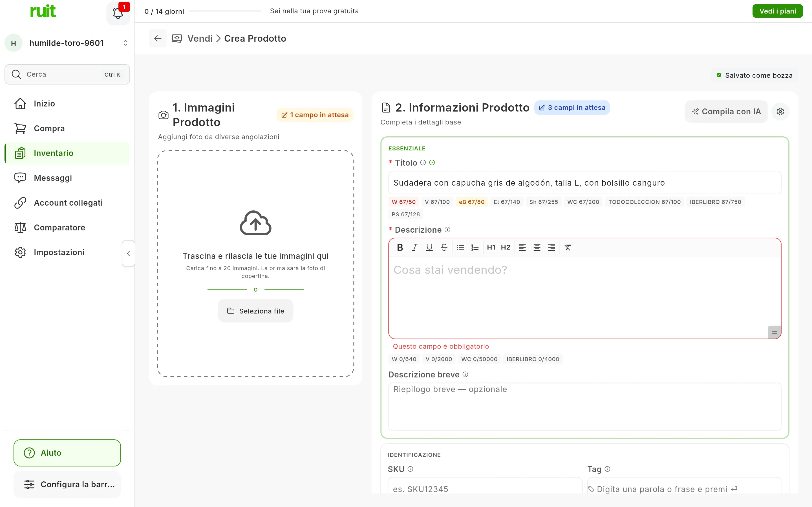Go back with the arrow button

(158, 39)
